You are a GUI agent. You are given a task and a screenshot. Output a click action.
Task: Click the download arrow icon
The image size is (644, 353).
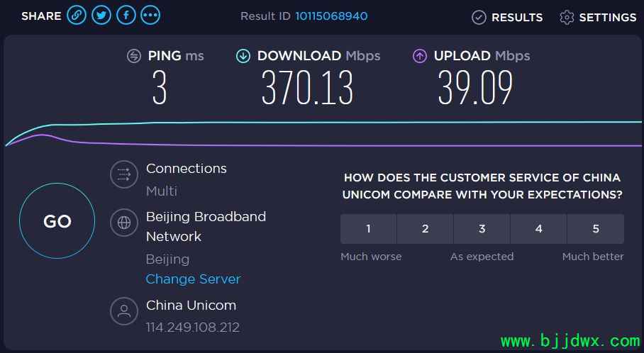(243, 55)
